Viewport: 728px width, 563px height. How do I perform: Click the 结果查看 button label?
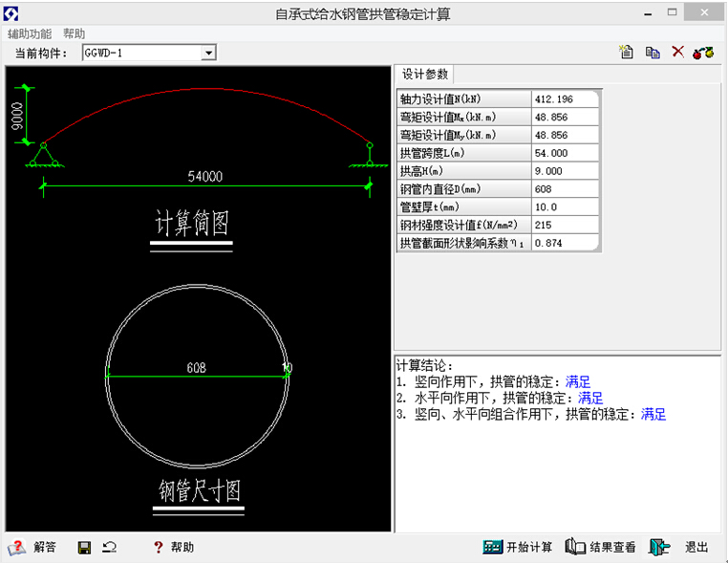(x=612, y=547)
